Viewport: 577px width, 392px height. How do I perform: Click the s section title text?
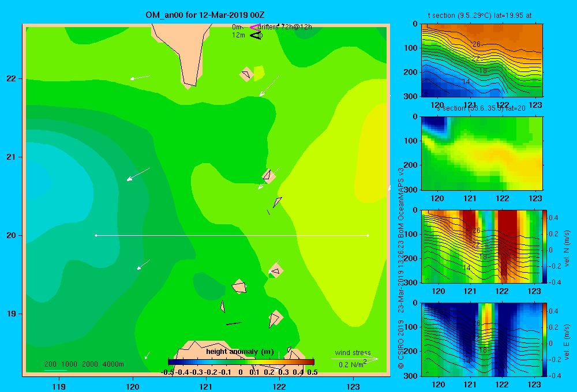point(481,108)
